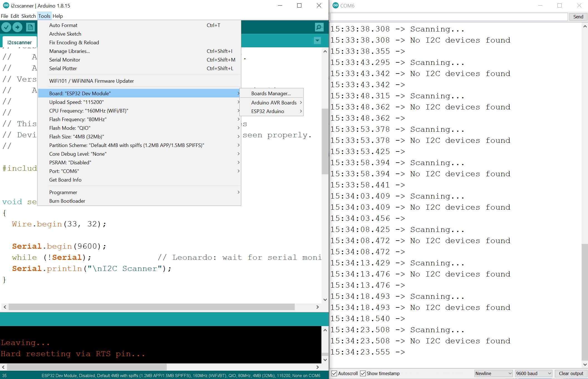Open the Edit menu
Viewport: 588px width, 379px height.
tap(15, 16)
